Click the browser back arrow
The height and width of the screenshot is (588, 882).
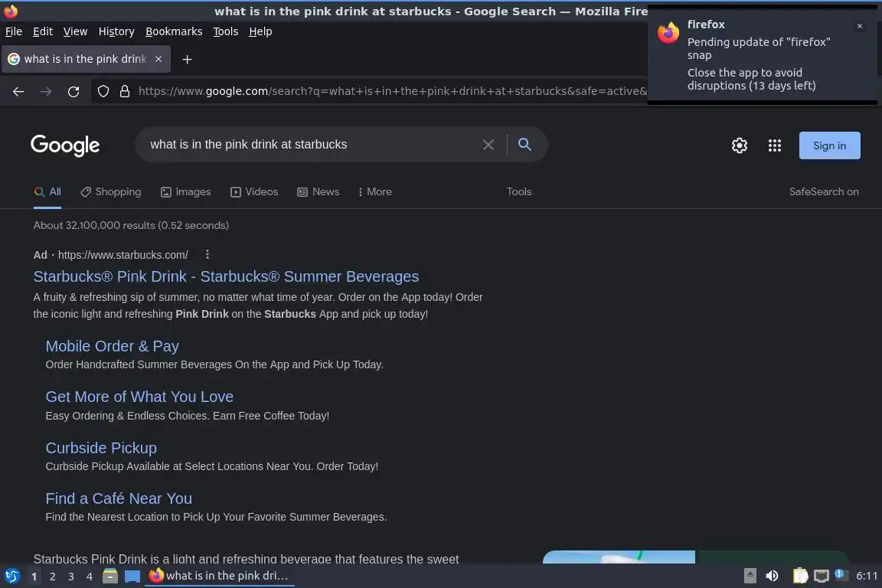(x=18, y=91)
